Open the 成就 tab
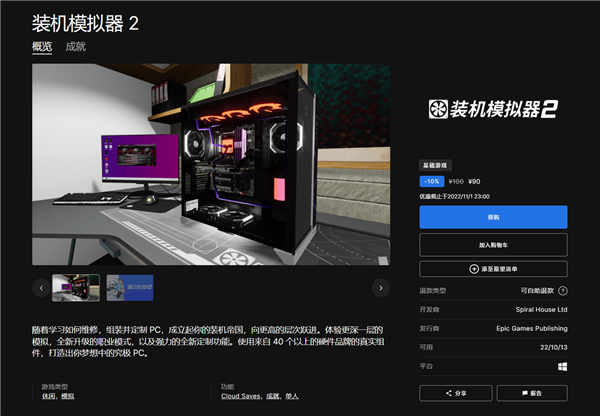This screenshot has width=600, height=416. coord(75,47)
